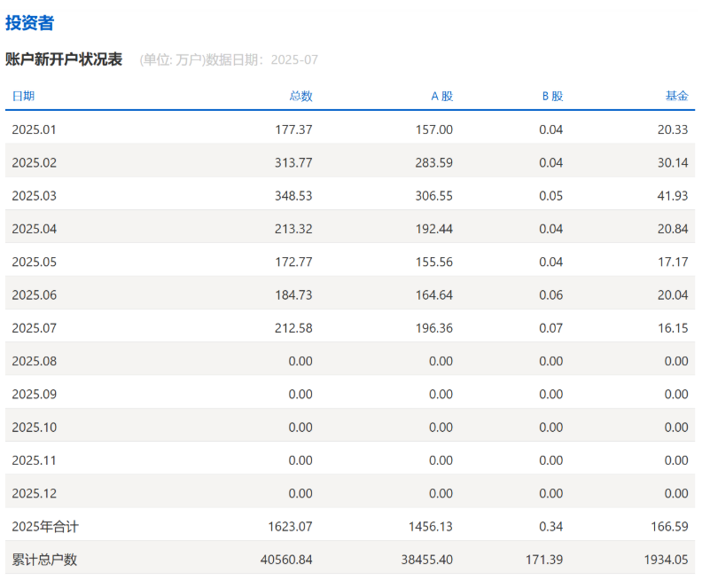Screen dimensions: 710x588
Task: Select the 2025.12 date cell
Action: pyautogui.click(x=35, y=493)
